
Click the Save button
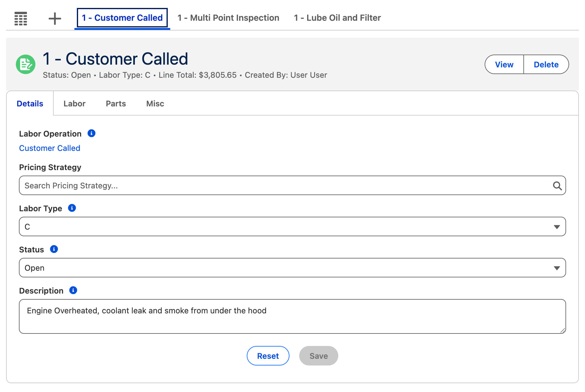click(318, 356)
